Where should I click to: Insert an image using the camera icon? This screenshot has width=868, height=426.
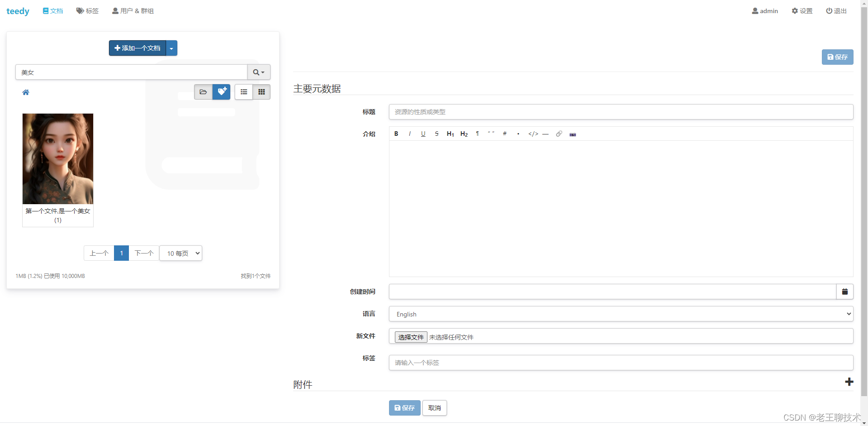[x=572, y=134]
